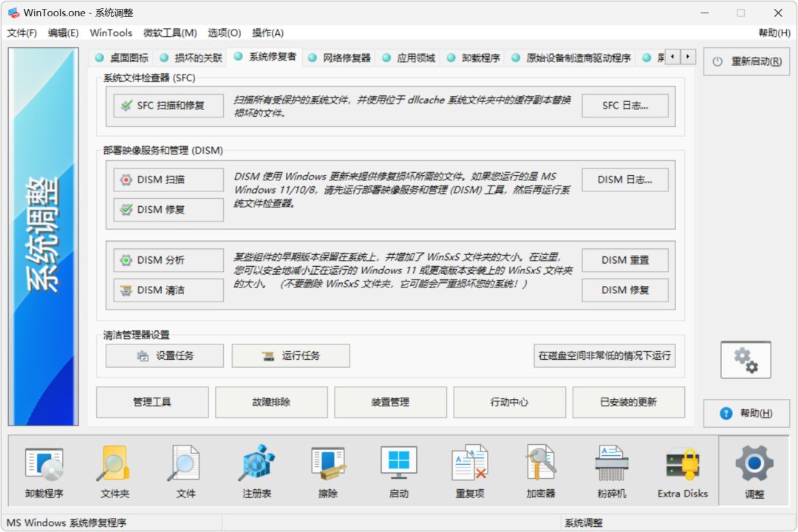Open the 文件(F) menu
The width and height of the screenshot is (798, 532).
22,33
